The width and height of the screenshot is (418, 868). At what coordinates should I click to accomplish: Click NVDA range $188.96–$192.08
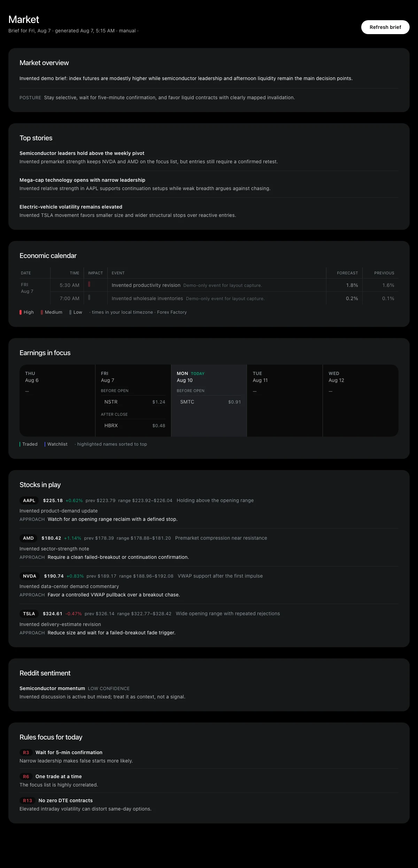146,576
